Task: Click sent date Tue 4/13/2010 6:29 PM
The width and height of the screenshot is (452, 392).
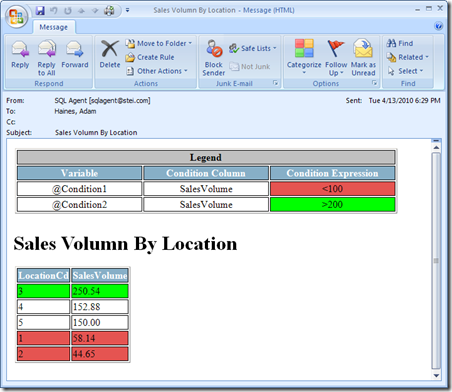Action: (x=404, y=100)
